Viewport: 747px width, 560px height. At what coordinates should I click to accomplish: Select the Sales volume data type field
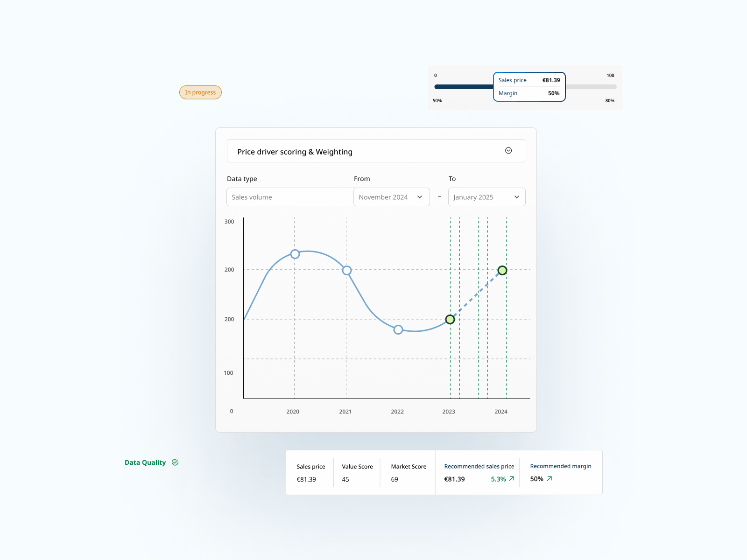[289, 197]
